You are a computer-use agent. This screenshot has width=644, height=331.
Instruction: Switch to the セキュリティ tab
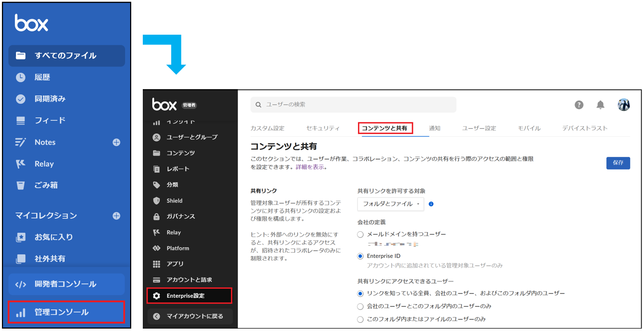(323, 128)
